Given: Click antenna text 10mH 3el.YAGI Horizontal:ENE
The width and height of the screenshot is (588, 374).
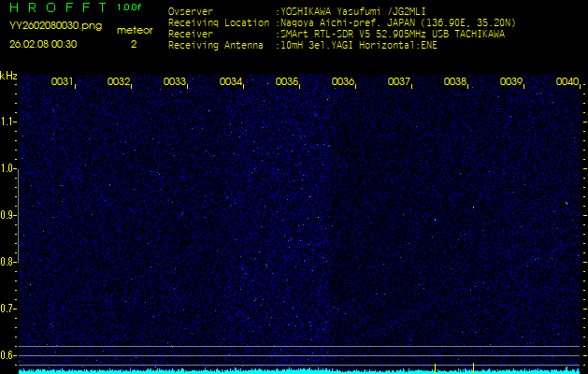Looking at the screenshot, I should pos(358,46).
